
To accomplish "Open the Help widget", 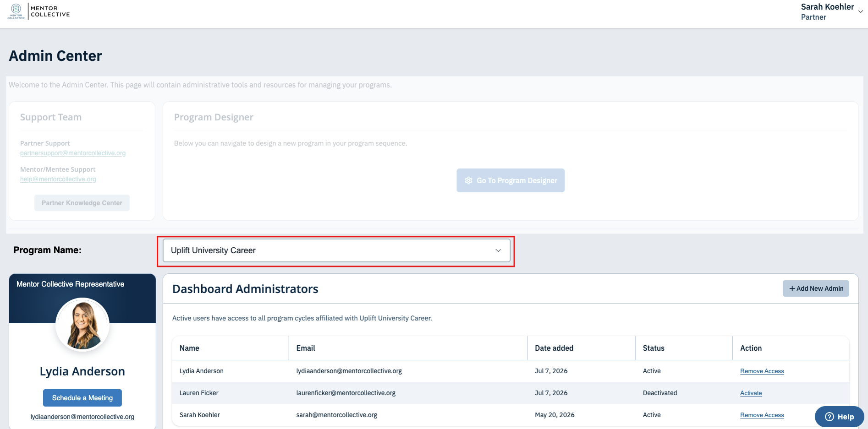I will [x=839, y=417].
